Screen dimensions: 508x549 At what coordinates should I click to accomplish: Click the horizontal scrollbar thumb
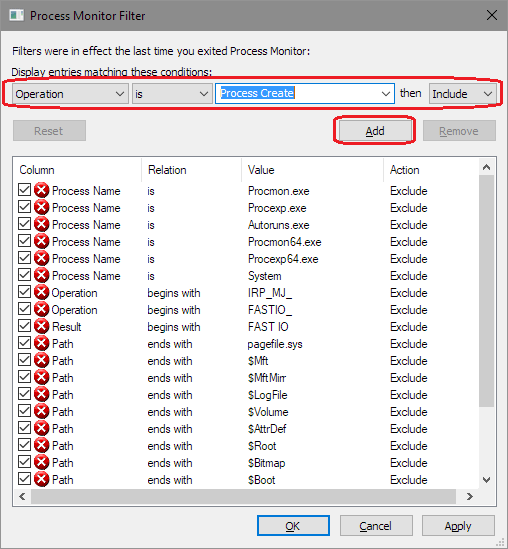243,496
